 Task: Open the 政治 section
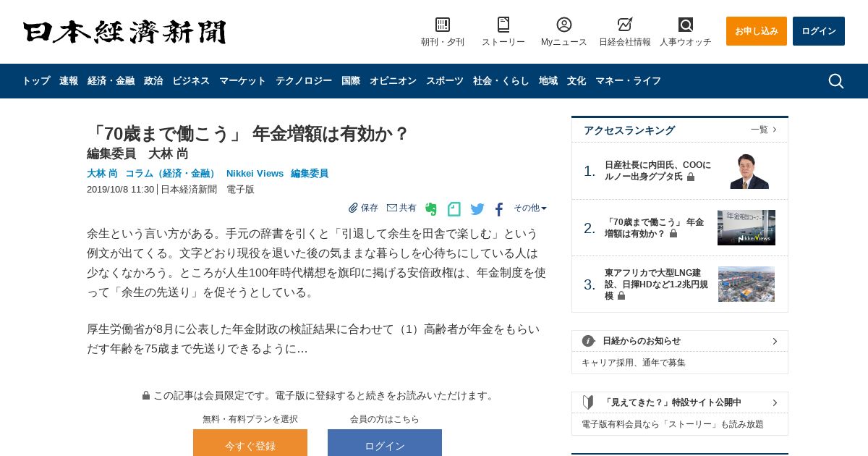pyautogui.click(x=153, y=81)
